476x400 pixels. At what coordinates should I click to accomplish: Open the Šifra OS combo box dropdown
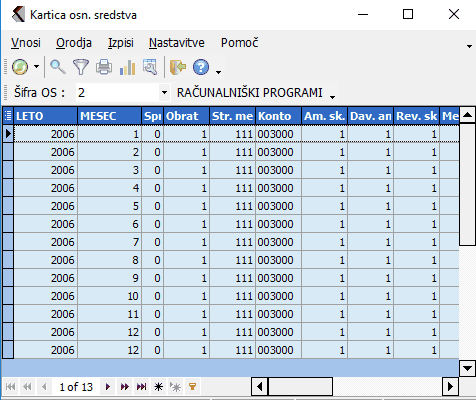pos(164,92)
